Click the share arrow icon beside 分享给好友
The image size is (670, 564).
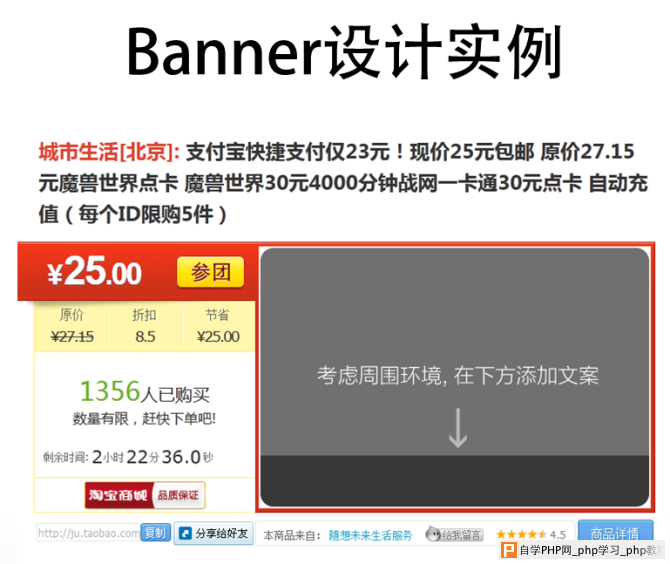tap(185, 534)
